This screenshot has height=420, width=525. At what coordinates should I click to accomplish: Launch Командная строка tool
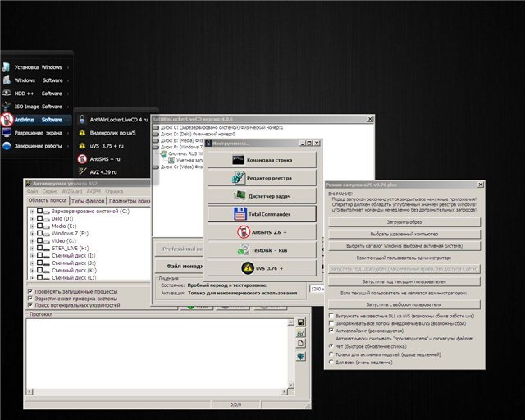(258, 159)
